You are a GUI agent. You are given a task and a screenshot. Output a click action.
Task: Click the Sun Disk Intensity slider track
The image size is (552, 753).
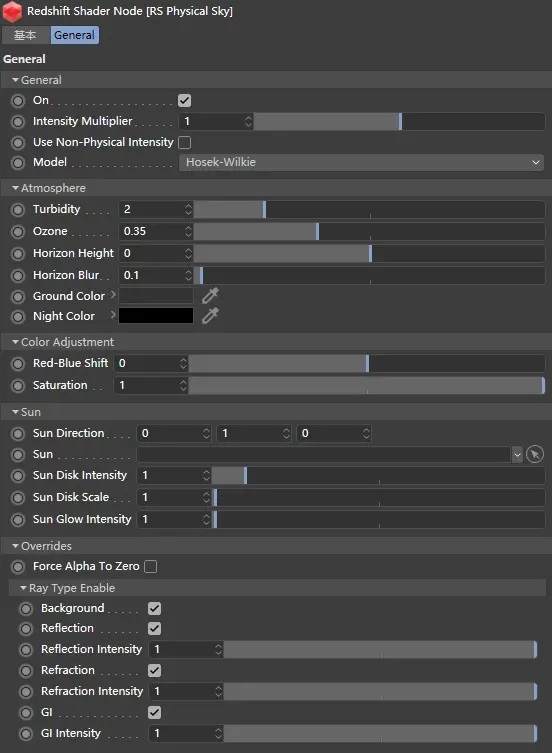tap(379, 476)
